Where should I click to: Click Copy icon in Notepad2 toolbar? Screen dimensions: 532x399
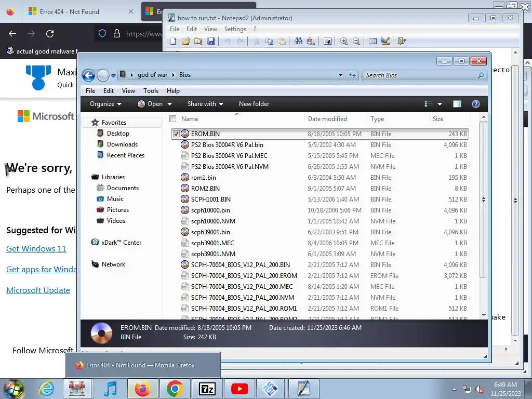[x=270, y=41]
